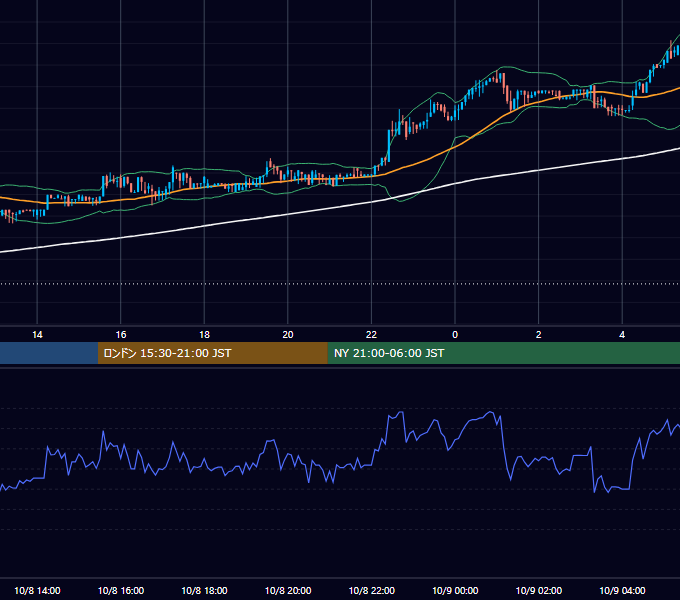This screenshot has height=600, width=680.
Task: Click the 10/8 22:00 date label
Action: point(372,590)
